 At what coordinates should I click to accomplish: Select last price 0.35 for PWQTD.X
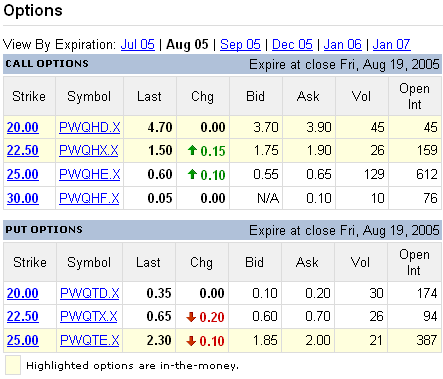(159, 293)
